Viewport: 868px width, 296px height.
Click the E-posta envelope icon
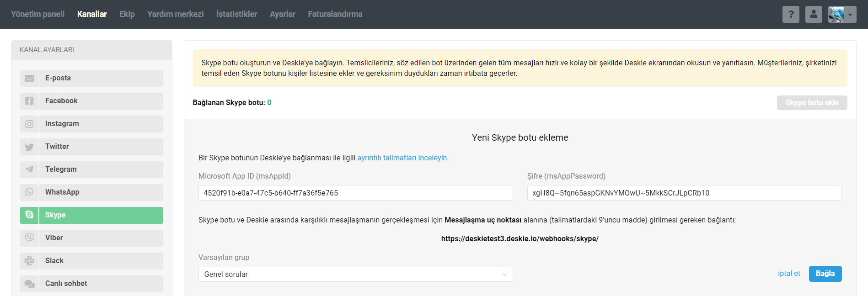[x=29, y=78]
